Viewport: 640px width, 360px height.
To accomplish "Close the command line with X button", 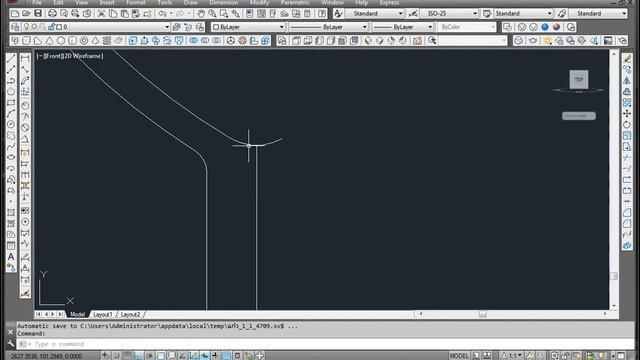I will [11, 332].
